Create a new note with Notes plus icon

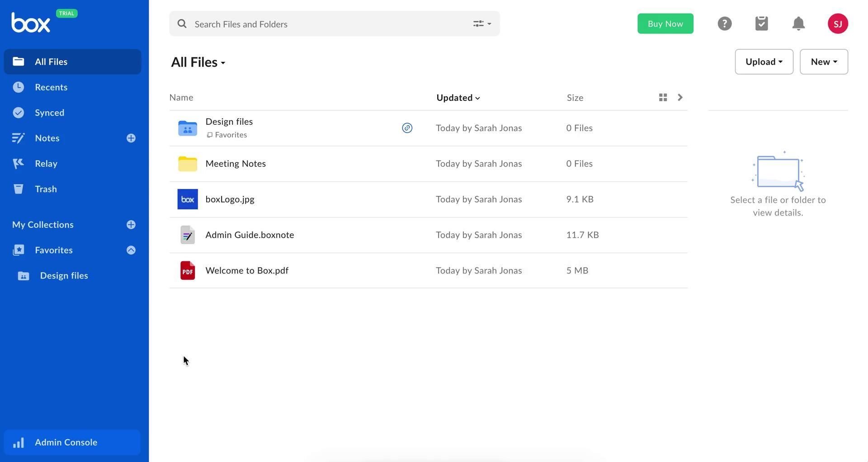pos(131,138)
